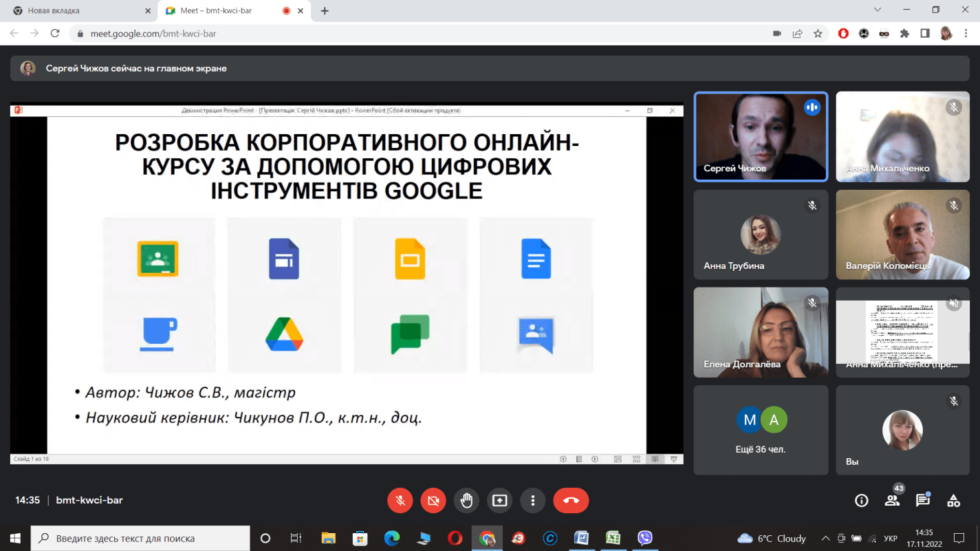Viewport: 980px width, 551px height.
Task: Show the people list with 43 participants
Action: 893,501
